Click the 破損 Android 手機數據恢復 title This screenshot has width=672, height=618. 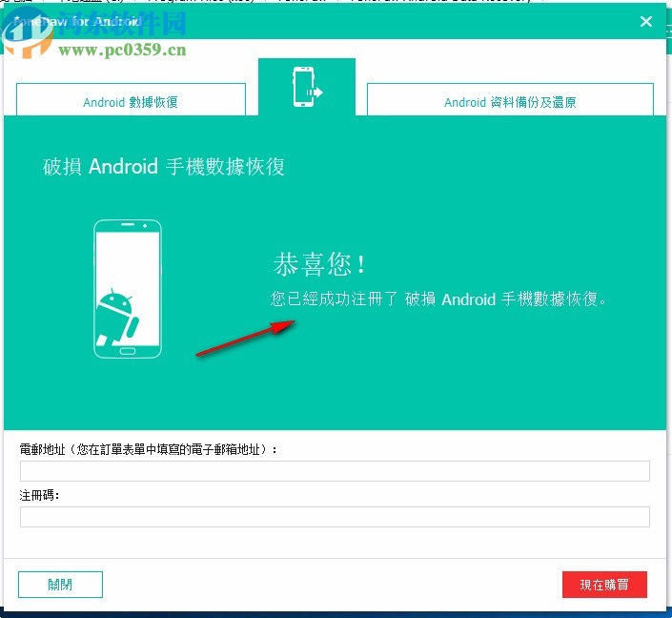point(164,166)
